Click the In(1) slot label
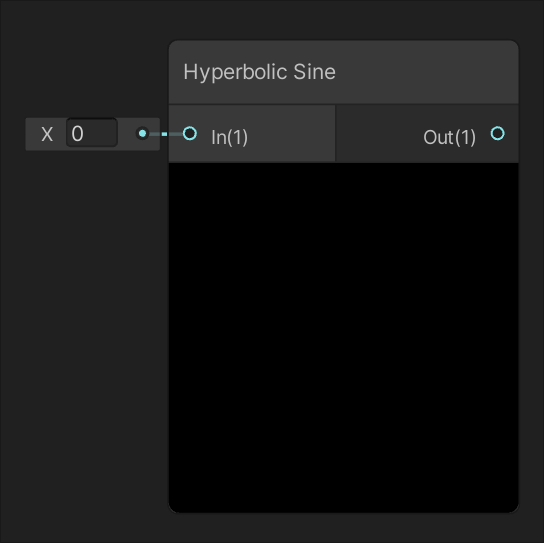 tap(229, 137)
